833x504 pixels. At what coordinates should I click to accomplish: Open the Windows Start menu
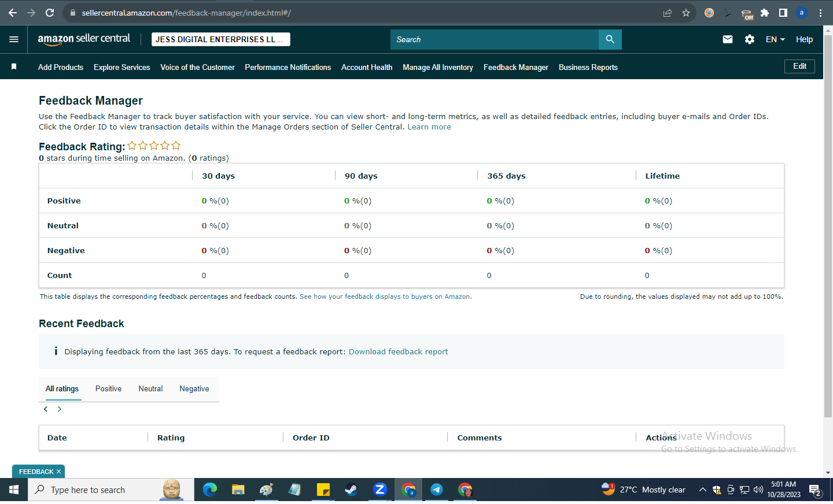[x=14, y=490]
